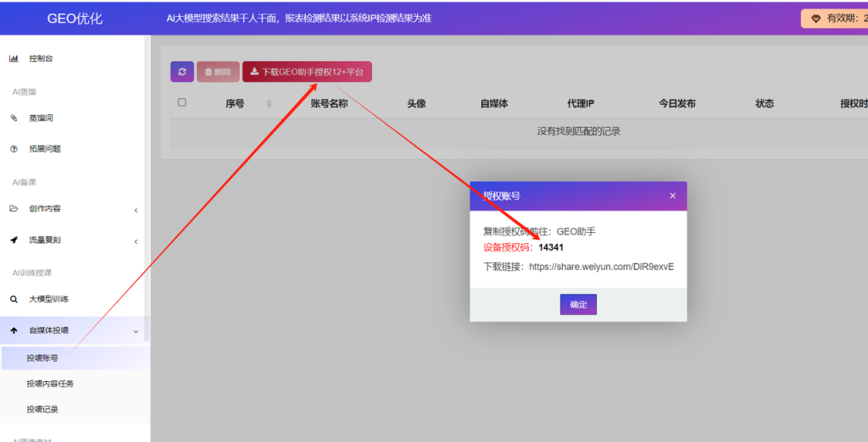Click the magnifier icon beside 大模型训练
868x442 pixels.
click(x=14, y=299)
